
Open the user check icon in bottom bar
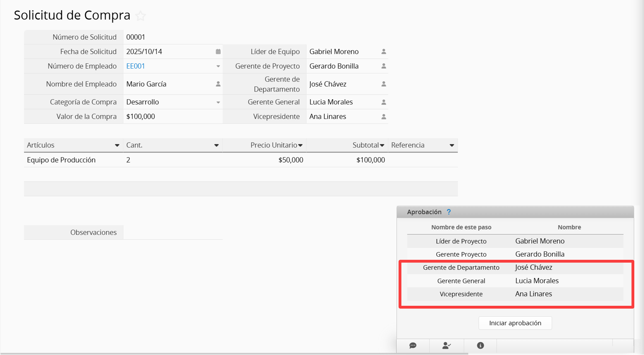447,345
